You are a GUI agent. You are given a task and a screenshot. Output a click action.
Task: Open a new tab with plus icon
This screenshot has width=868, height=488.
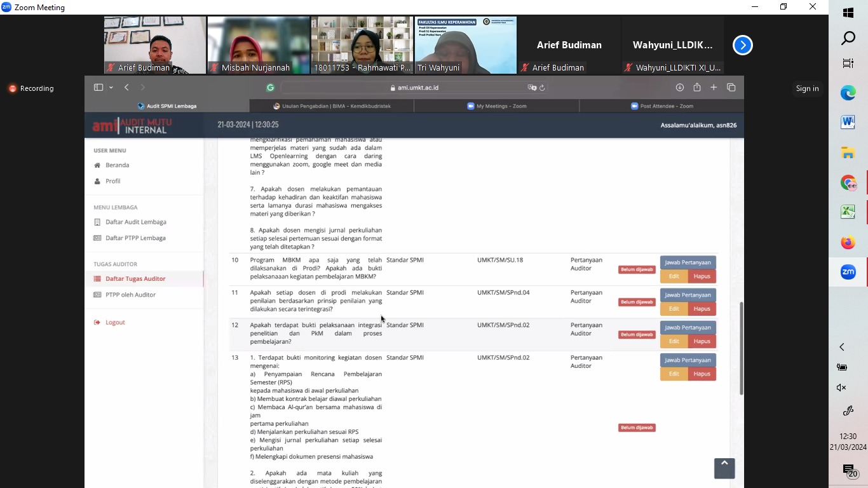click(x=714, y=88)
